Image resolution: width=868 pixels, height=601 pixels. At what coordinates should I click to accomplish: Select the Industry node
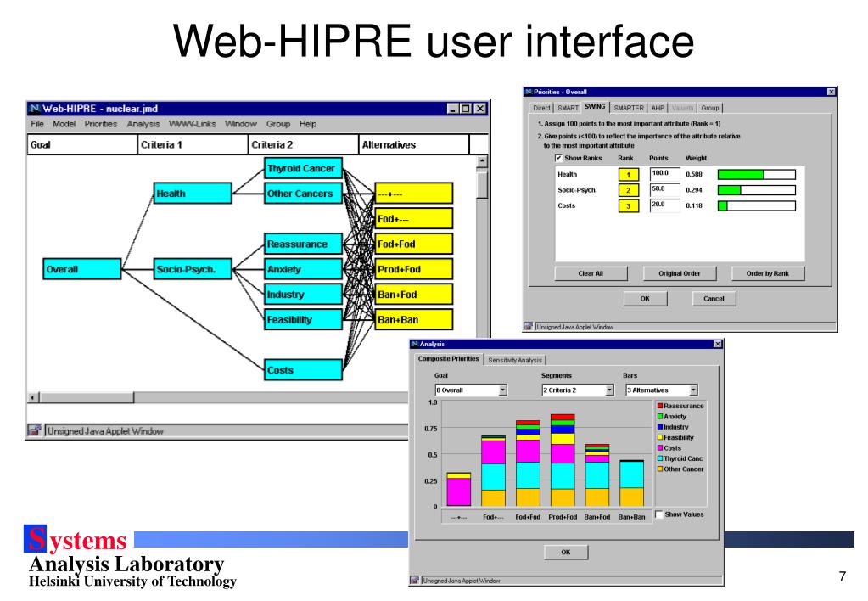point(304,294)
